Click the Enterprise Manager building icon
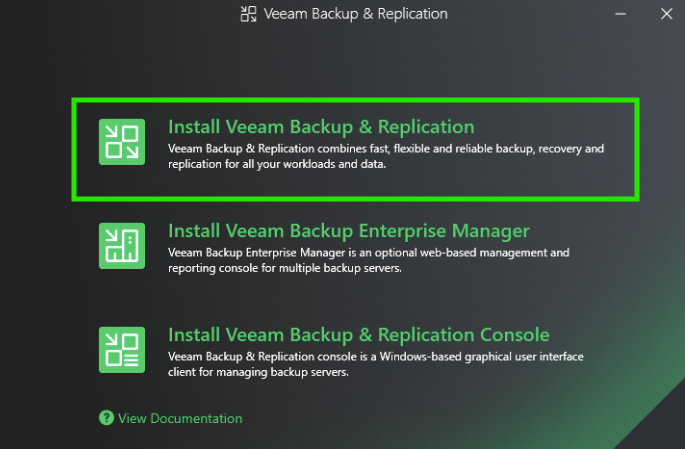Screen dimensions: 685x449 pos(121,245)
